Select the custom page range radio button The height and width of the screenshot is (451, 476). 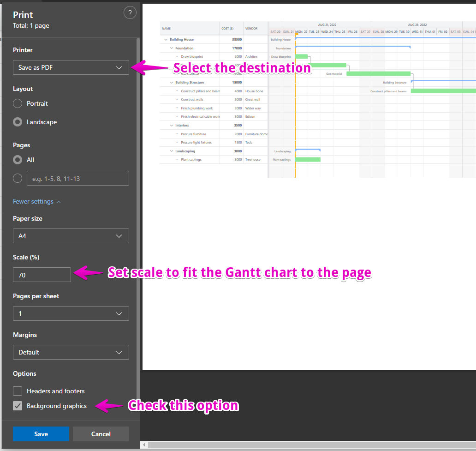pyautogui.click(x=18, y=178)
